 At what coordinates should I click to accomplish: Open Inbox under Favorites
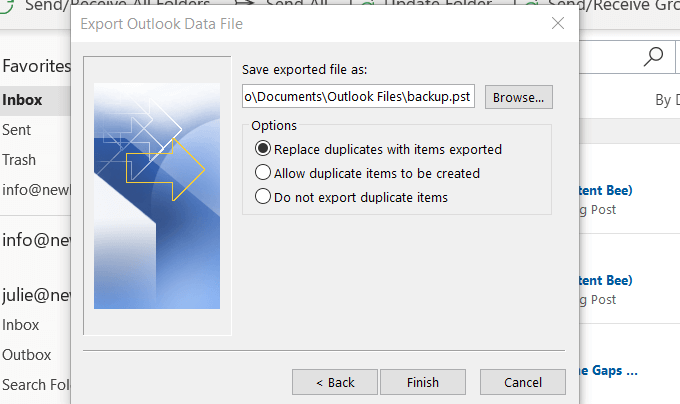coord(22,100)
